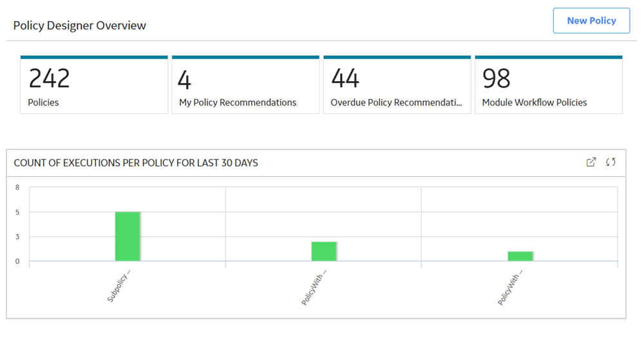The width and height of the screenshot is (644, 341).
Task: Click the tallest green Subpolicy bar
Action: point(128,236)
